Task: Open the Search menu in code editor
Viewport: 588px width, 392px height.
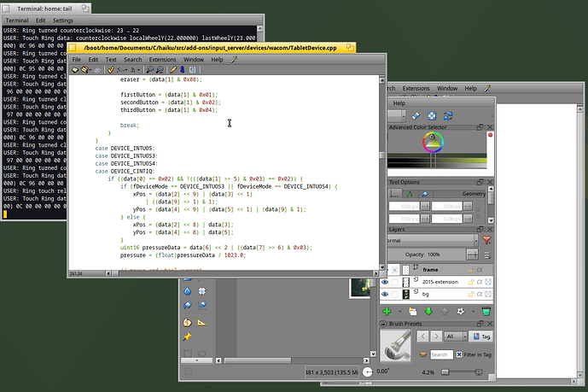Action: tap(133, 59)
